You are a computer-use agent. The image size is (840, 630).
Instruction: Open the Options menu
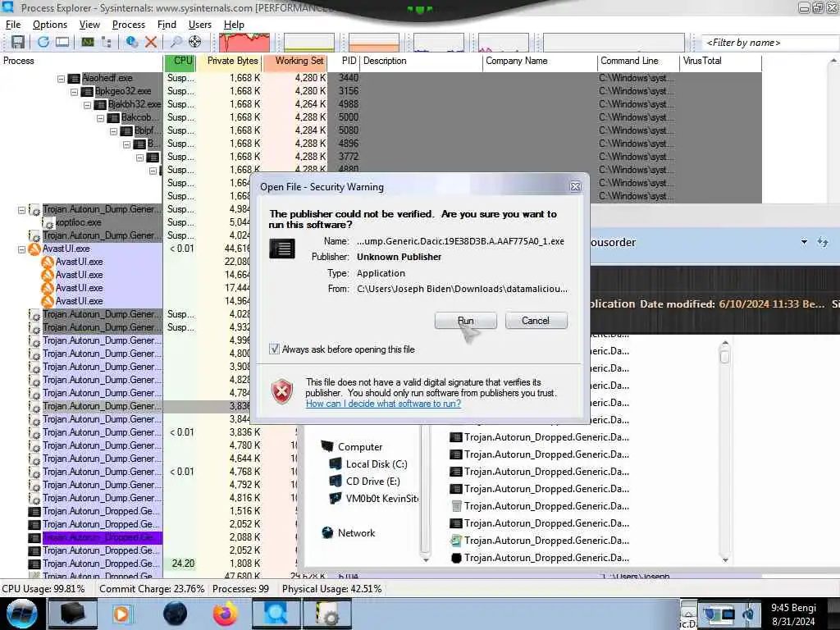[50, 25]
